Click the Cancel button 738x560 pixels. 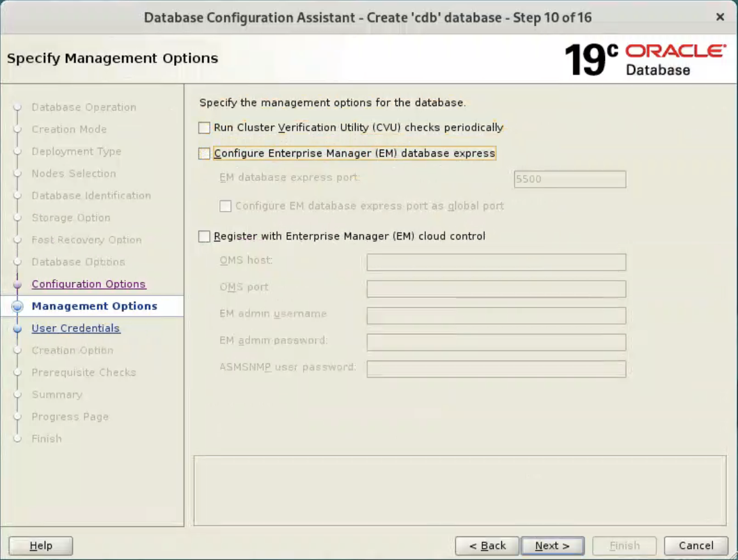click(x=696, y=546)
